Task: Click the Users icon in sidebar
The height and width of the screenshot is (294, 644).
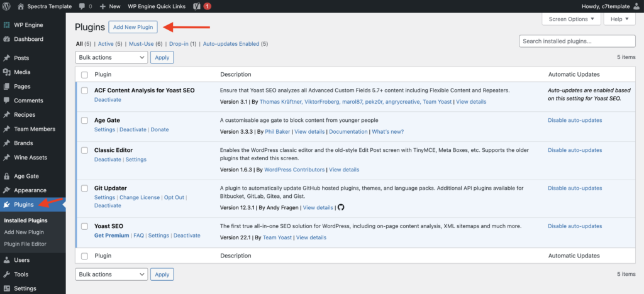Action: (x=6, y=260)
